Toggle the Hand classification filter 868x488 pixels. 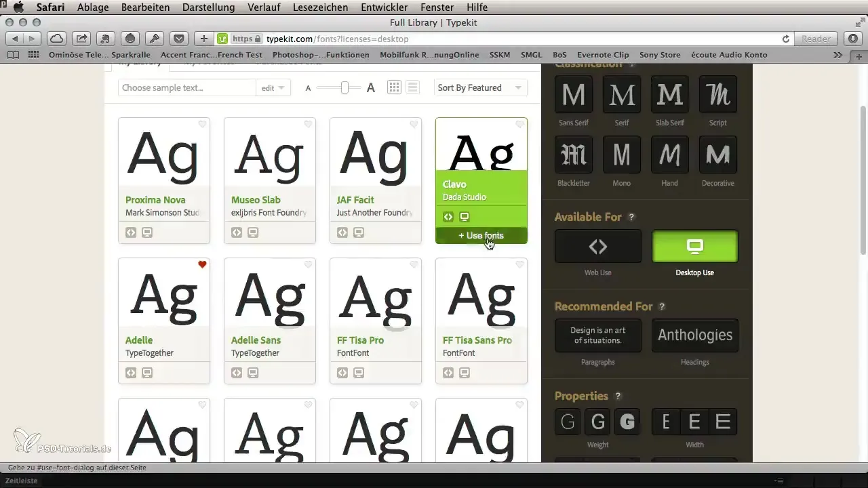click(670, 155)
